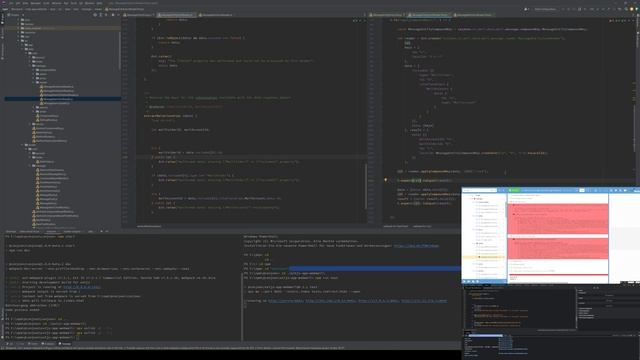Viewport: 640px width, 360px height.
Task: Open the Project view selector dropdown
Action: coord(16,15)
